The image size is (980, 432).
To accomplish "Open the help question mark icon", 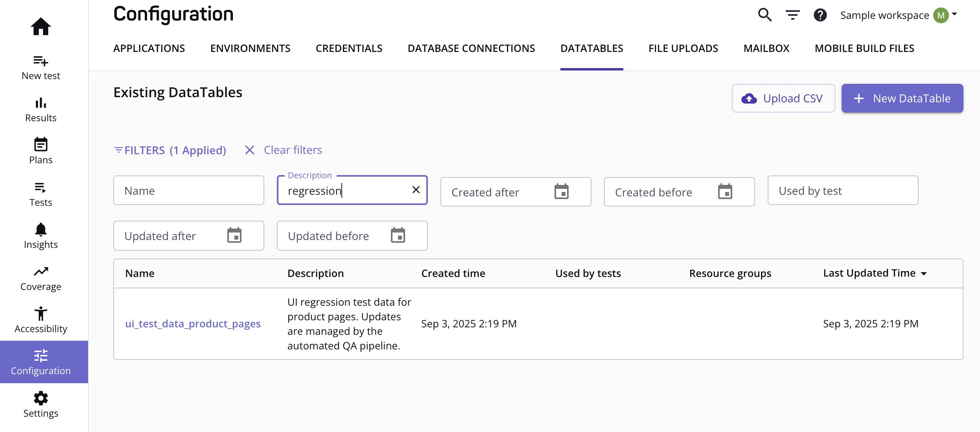I will click(x=820, y=15).
